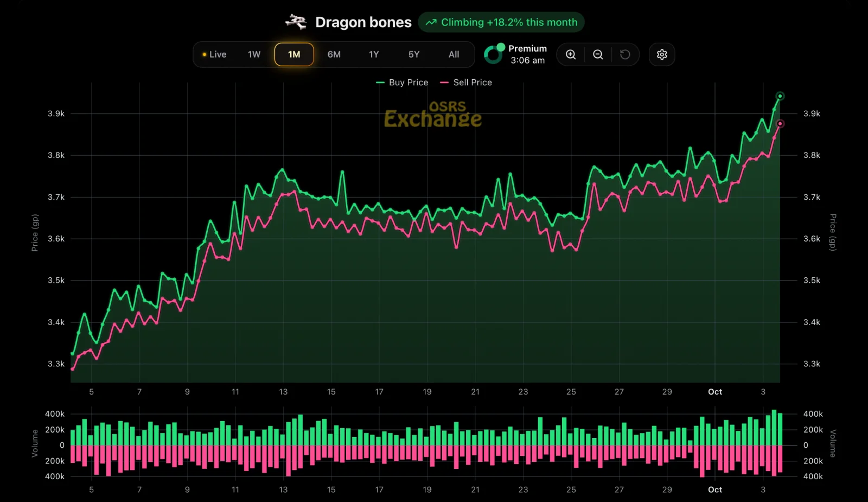Click the 3.3k label on right axis
Screen dimensions: 868x502
coord(812,364)
